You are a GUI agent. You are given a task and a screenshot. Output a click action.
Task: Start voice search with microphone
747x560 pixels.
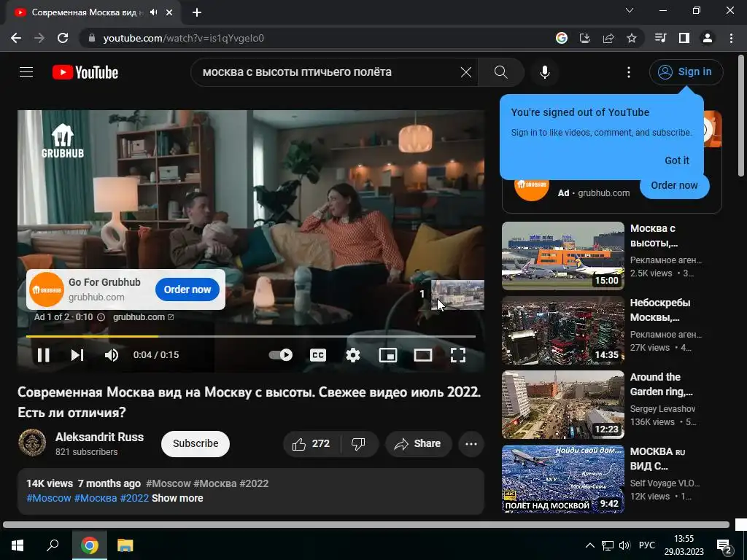pos(544,72)
